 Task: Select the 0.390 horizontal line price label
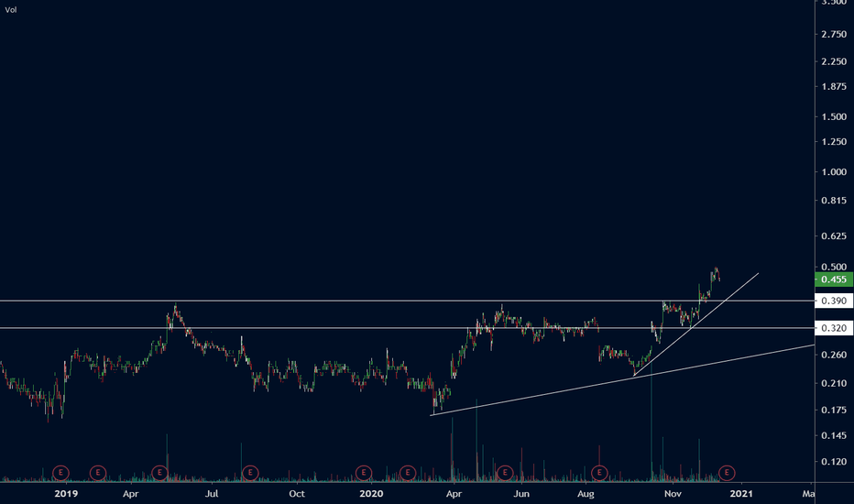click(834, 301)
